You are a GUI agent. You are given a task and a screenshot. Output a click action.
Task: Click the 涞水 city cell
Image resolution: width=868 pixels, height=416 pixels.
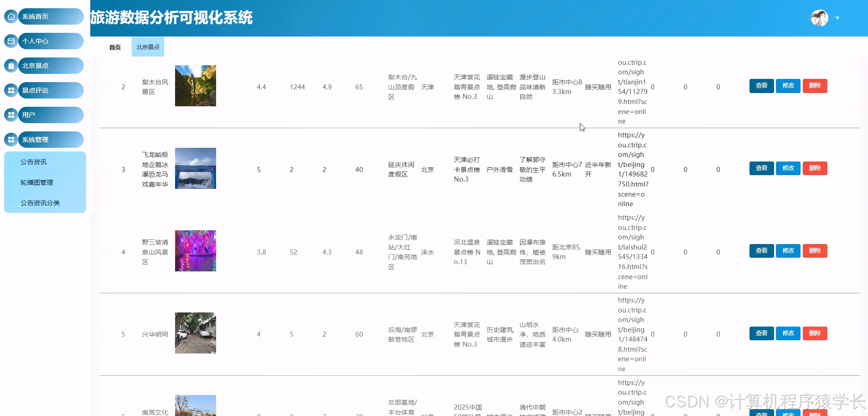(x=427, y=252)
